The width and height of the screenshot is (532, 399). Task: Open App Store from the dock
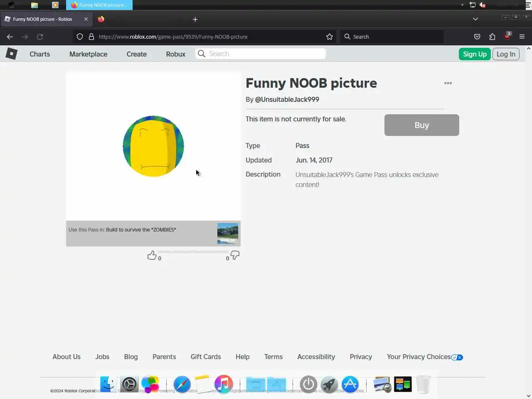coord(350,384)
